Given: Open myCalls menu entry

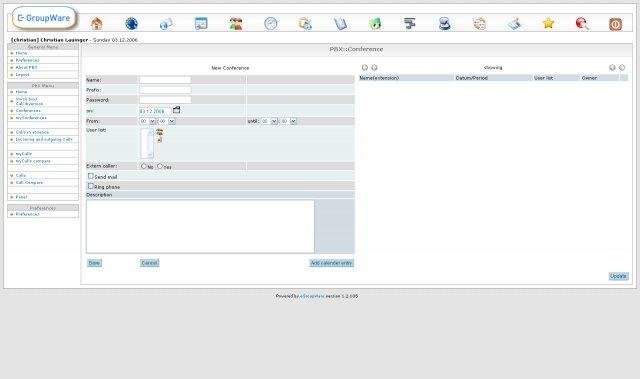Looking at the screenshot, I should click(x=24, y=154).
